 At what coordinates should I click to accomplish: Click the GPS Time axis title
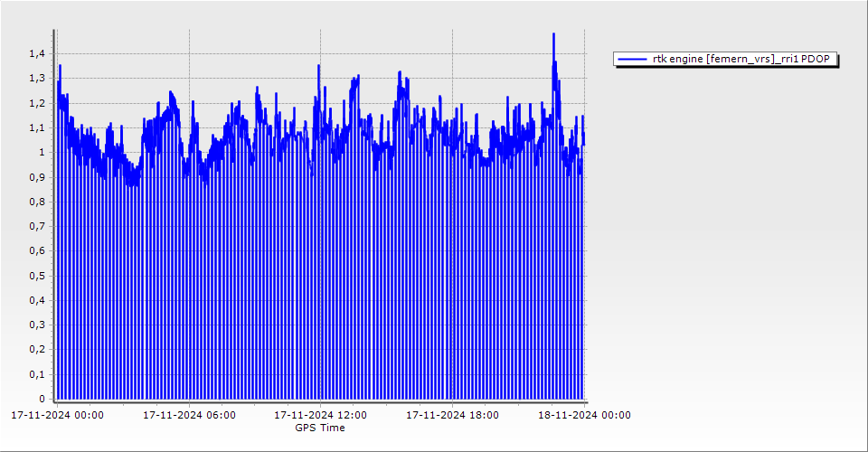[319, 428]
